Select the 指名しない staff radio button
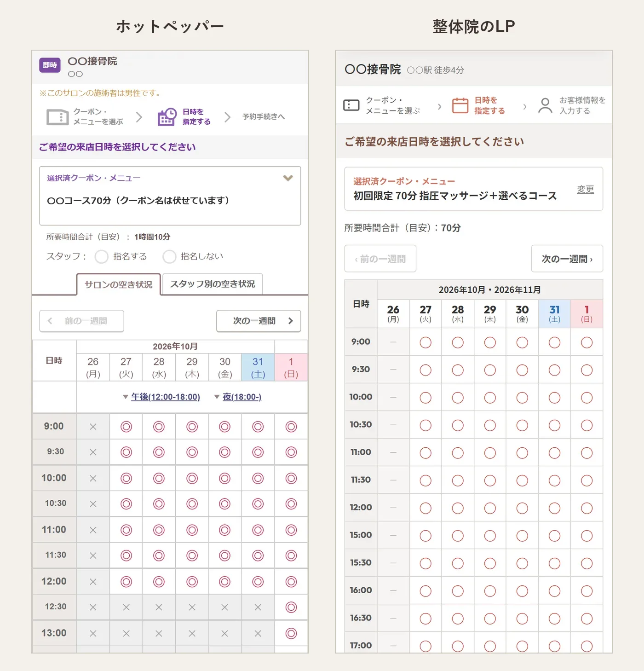The image size is (644, 671). [x=169, y=256]
